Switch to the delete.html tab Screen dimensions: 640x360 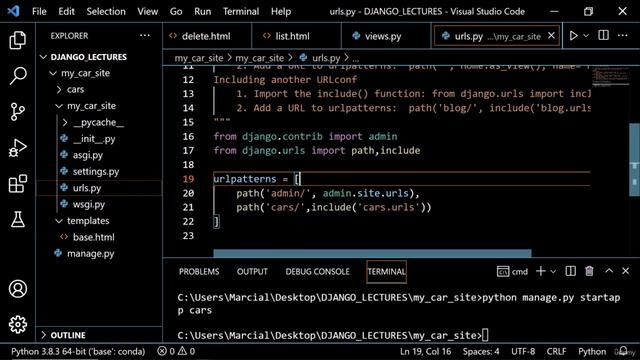pos(207,36)
